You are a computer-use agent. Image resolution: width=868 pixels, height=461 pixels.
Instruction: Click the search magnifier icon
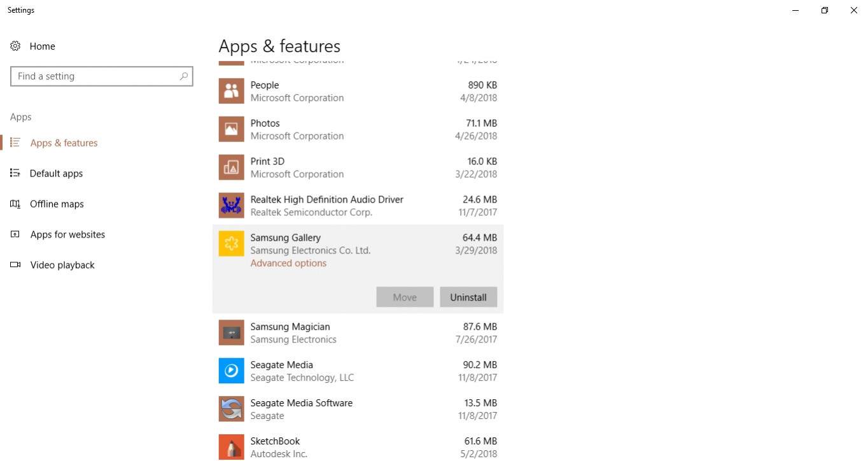click(x=184, y=76)
